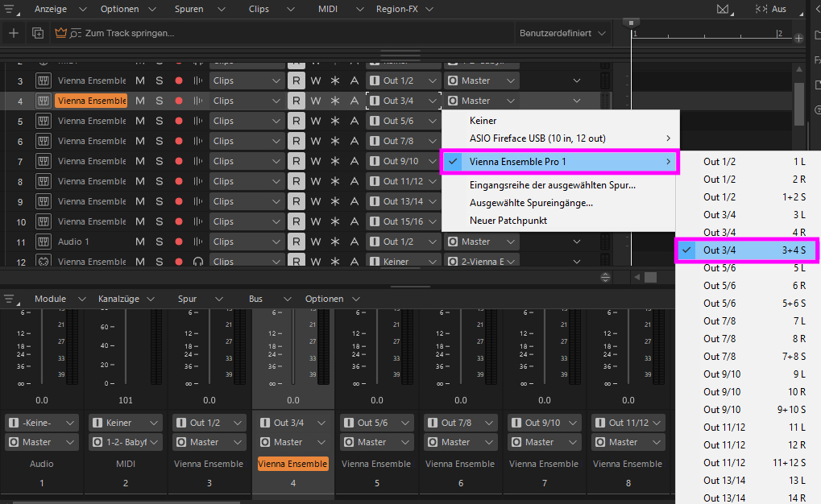The width and height of the screenshot is (821, 504).
Task: Click the volume fader on console channel 3
Action: [209, 345]
